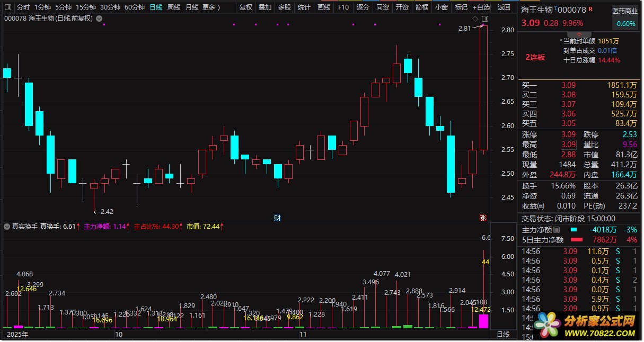This screenshot has width=644, height=342.
Task: Select the 1分钟 period
Action: 42,7
